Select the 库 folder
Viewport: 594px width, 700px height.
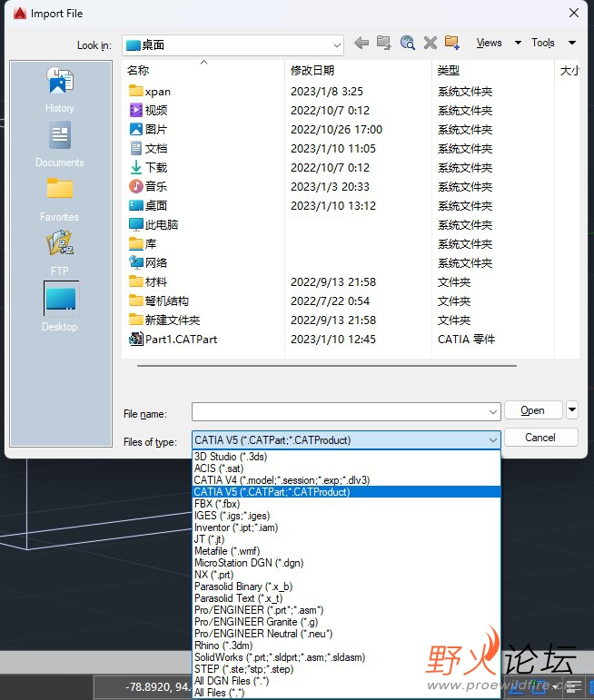[x=143, y=243]
